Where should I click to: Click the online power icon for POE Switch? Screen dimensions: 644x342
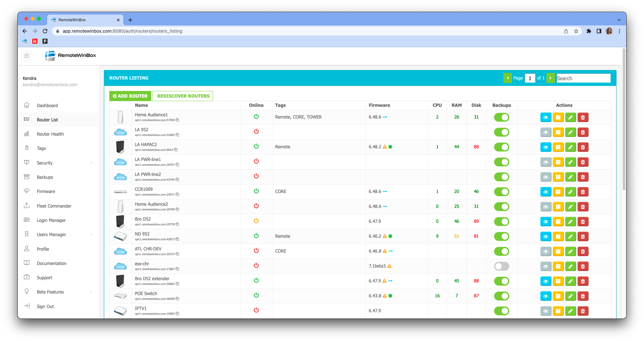point(256,295)
